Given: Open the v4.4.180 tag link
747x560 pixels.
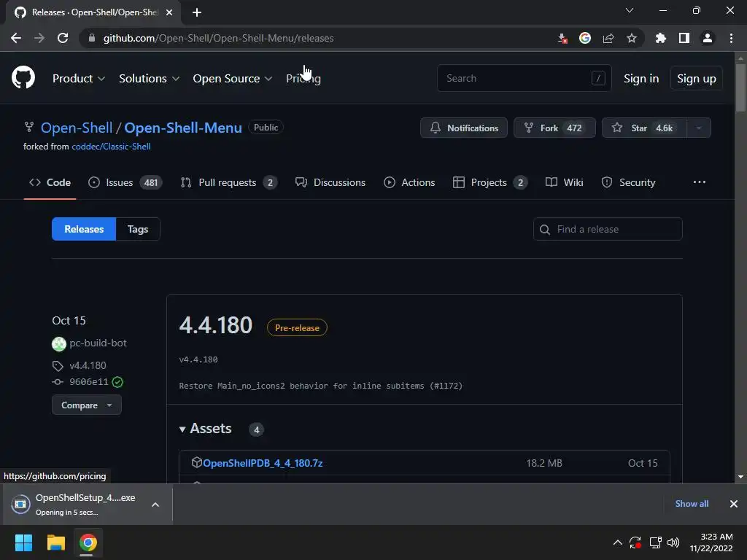Looking at the screenshot, I should pyautogui.click(x=88, y=365).
